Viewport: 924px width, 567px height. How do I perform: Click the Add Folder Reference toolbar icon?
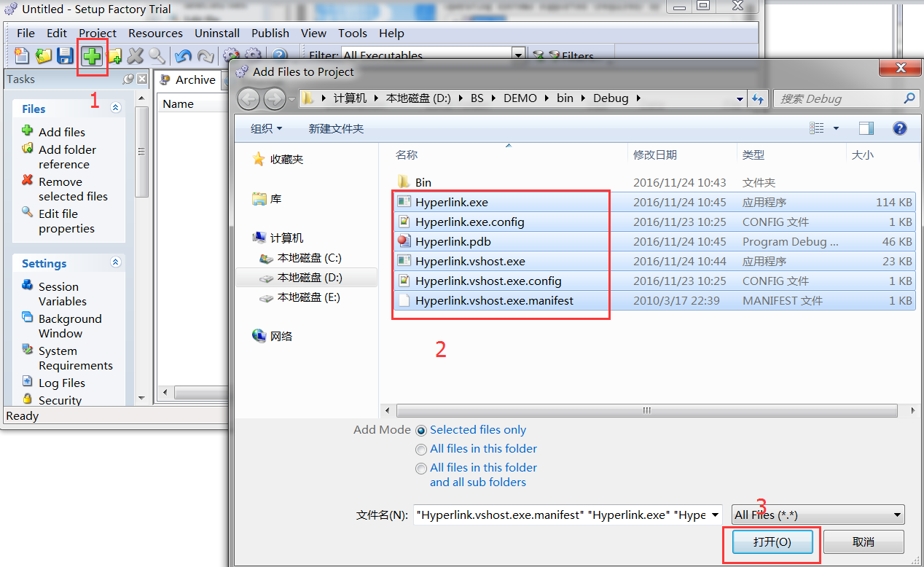114,56
